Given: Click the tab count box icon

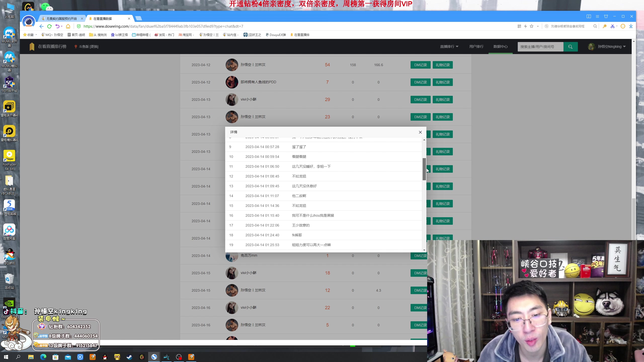Looking at the screenshot, I should pos(589,16).
